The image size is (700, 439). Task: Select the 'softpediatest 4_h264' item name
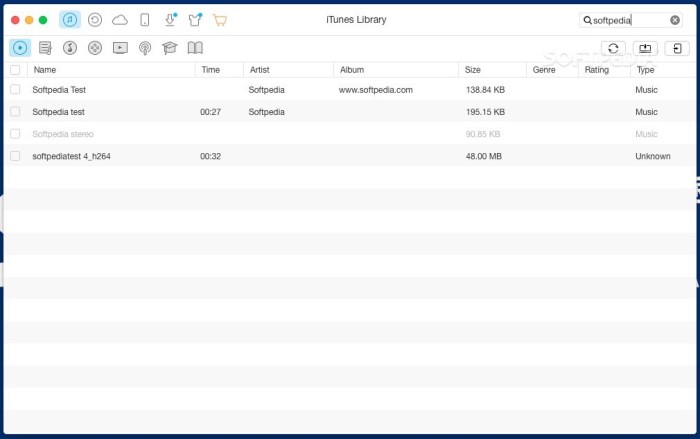click(x=71, y=156)
